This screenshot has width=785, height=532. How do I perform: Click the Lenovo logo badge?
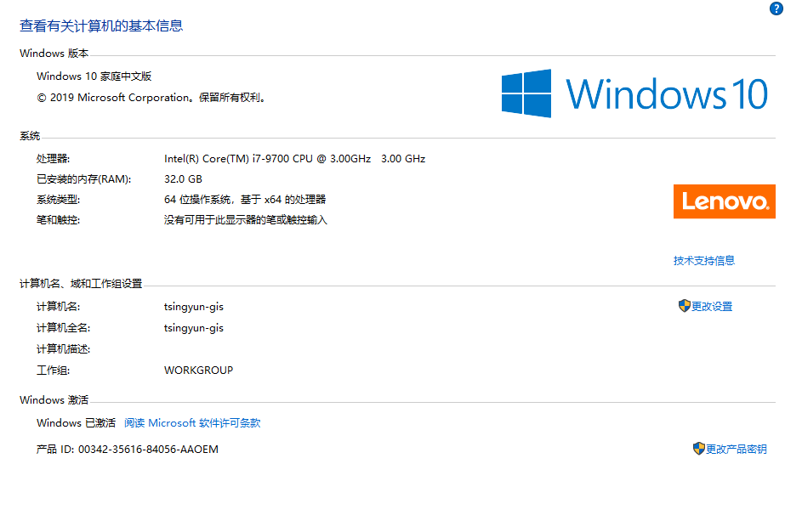tap(724, 201)
